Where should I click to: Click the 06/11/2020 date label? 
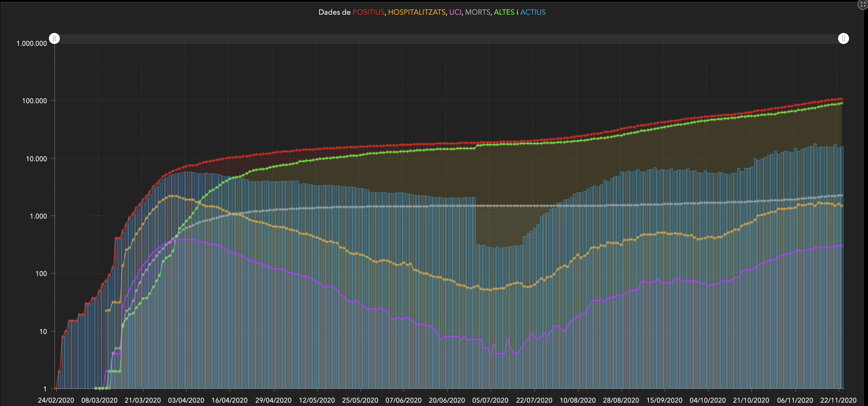pyautogui.click(x=795, y=400)
